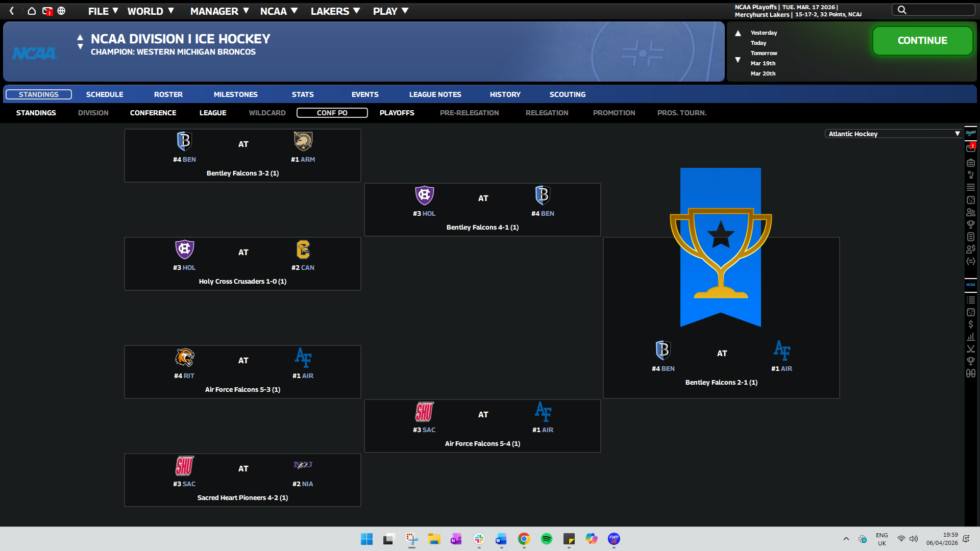This screenshot has height=551, width=980.
Task: Open the globe world icon
Action: pos(61,11)
